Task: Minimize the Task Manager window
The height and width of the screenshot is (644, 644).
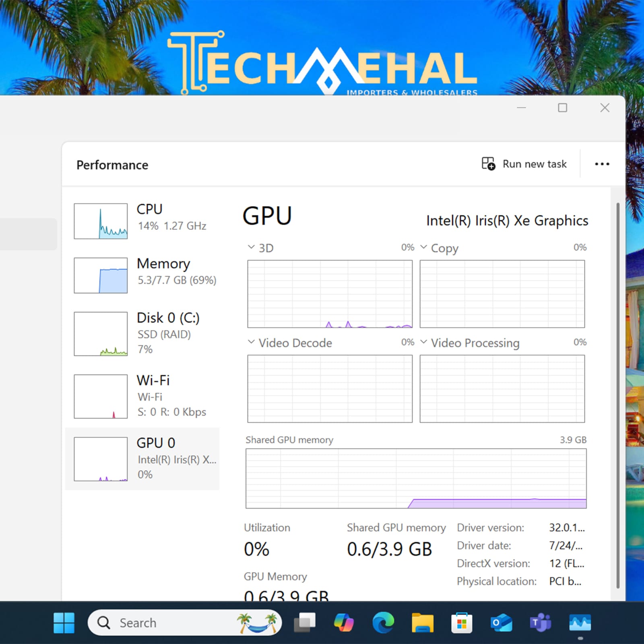Action: [522, 107]
